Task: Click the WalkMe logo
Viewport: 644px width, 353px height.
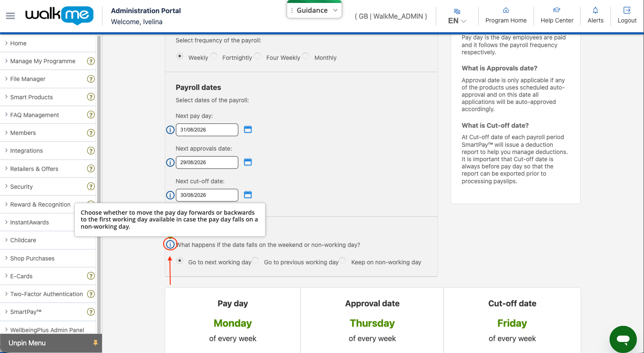Action: [x=59, y=16]
